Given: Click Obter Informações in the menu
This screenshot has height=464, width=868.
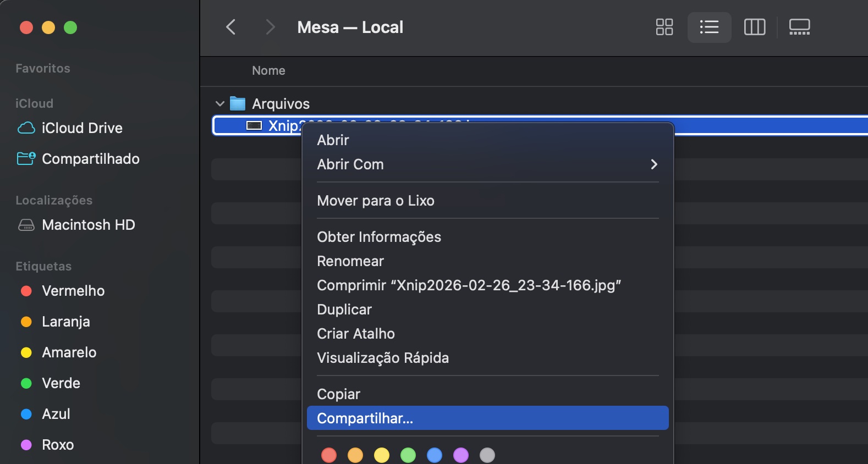Looking at the screenshot, I should tap(379, 236).
